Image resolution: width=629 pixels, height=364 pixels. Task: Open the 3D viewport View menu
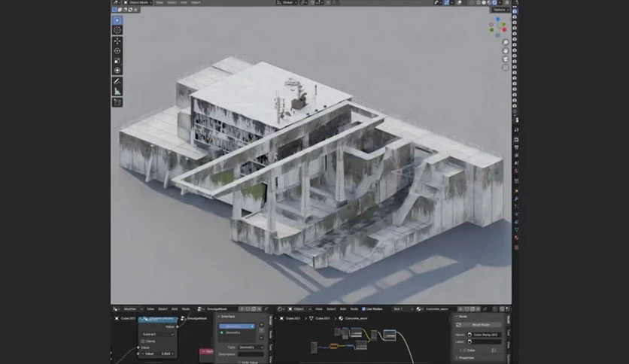[x=160, y=2]
